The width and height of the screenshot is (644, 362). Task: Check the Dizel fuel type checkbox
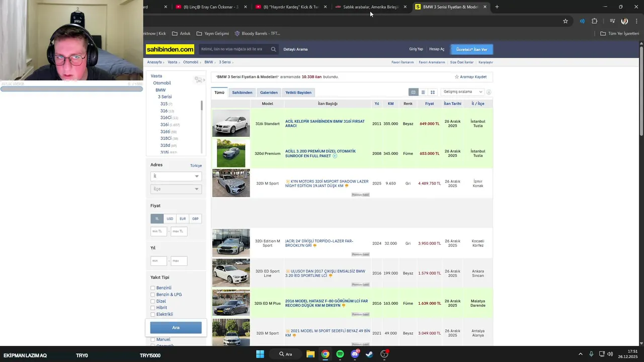click(x=152, y=301)
